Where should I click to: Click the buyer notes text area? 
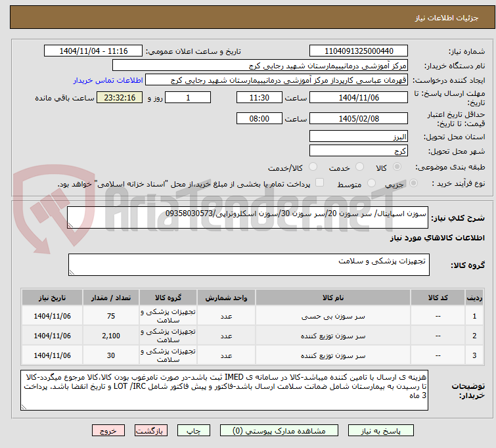[x=224, y=390]
